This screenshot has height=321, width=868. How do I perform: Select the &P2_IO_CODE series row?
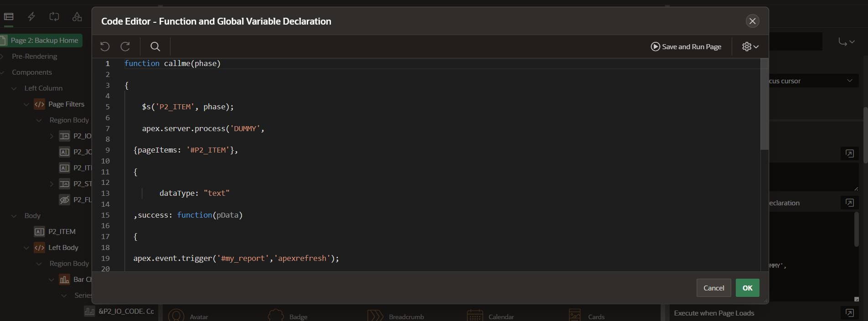(126, 311)
